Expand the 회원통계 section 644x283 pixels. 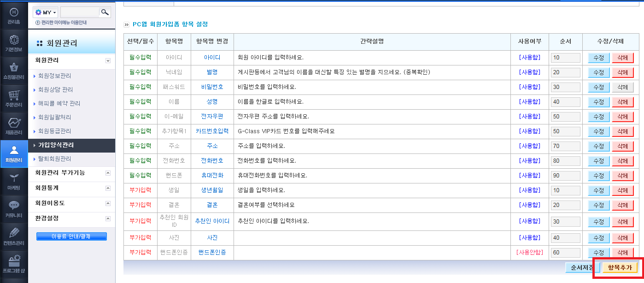click(108, 188)
